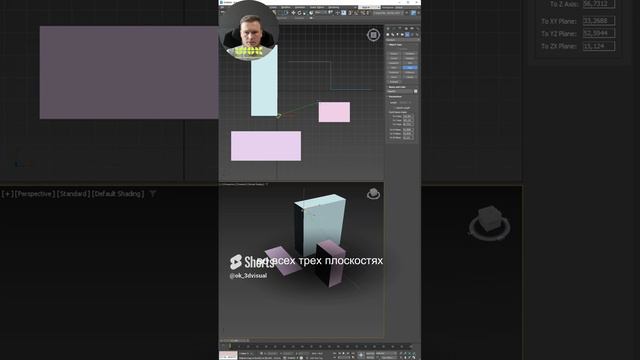Click the Dummy helper button
Screen dimensions: 640x360
(x=394, y=53)
